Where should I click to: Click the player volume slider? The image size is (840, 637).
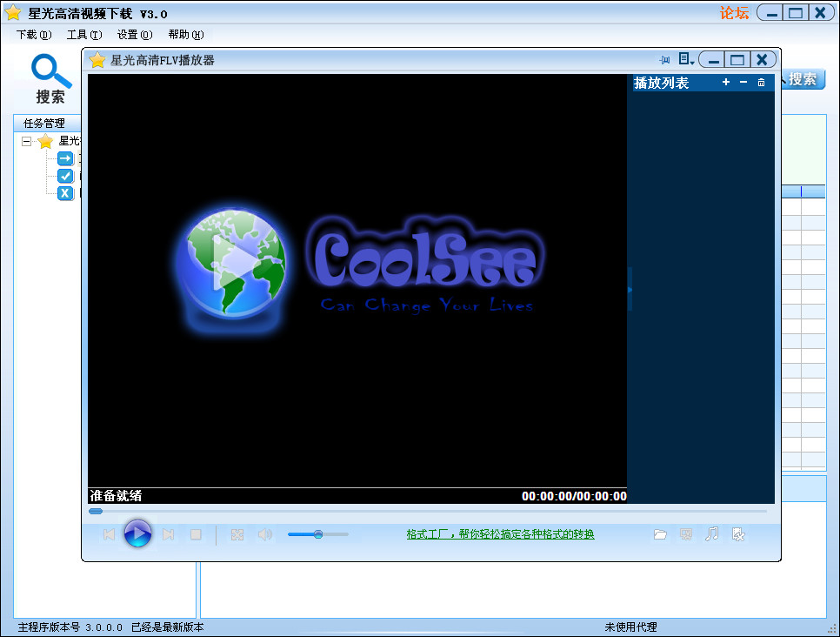(318, 534)
